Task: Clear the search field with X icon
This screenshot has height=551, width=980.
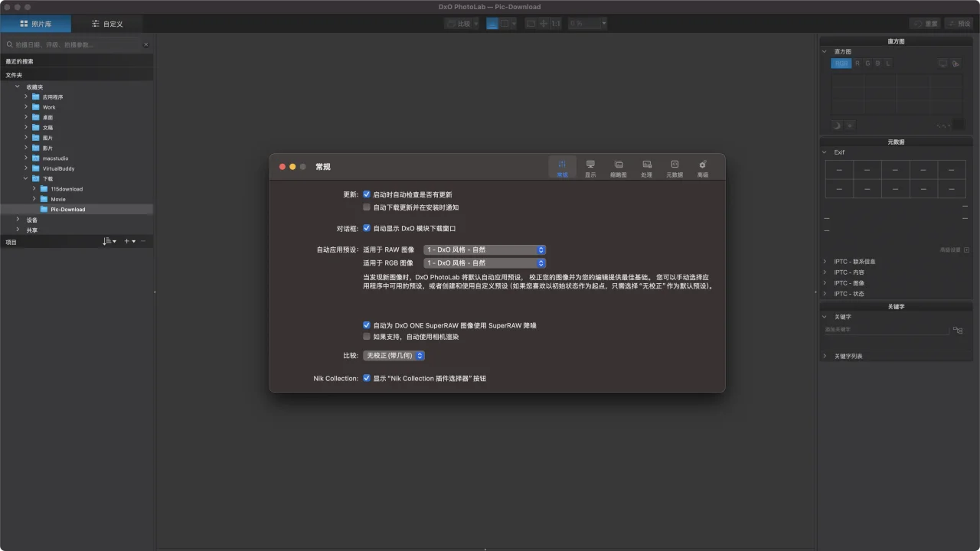Action: [146, 44]
